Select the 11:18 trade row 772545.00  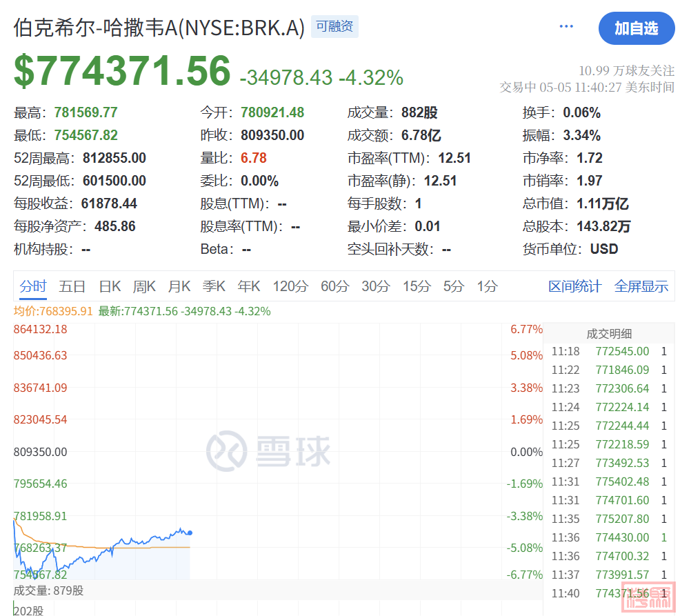(x=609, y=351)
